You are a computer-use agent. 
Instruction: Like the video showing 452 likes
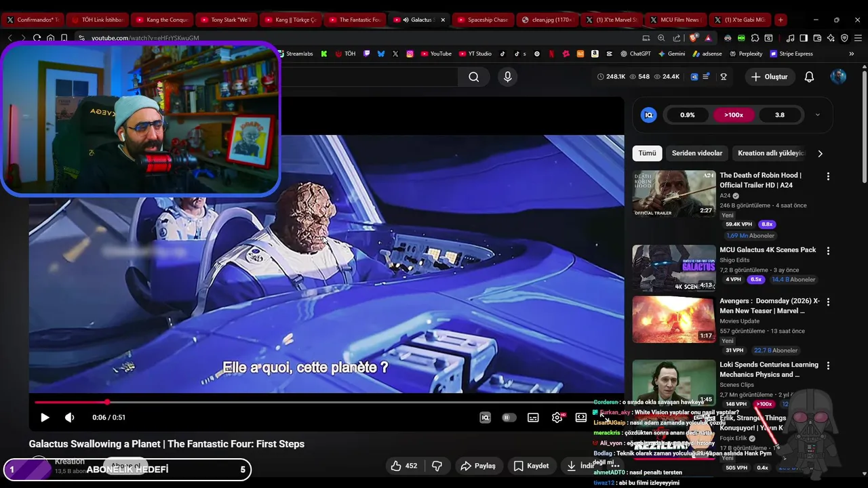pyautogui.click(x=403, y=466)
